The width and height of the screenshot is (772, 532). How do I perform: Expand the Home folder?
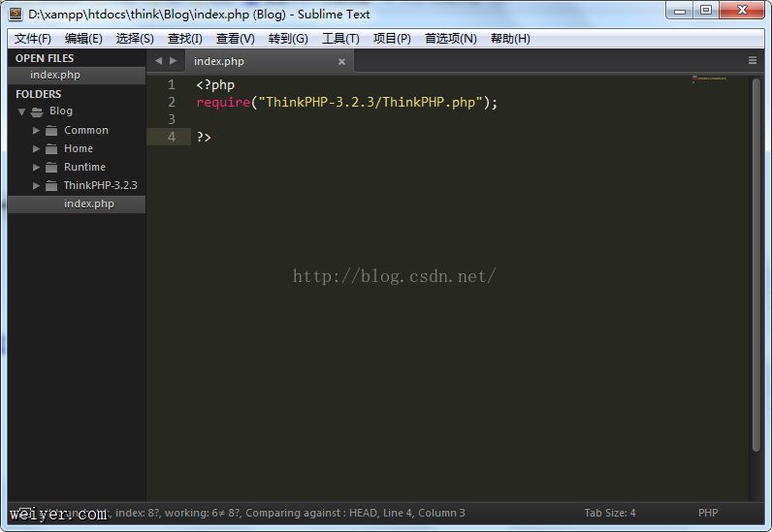click(37, 148)
